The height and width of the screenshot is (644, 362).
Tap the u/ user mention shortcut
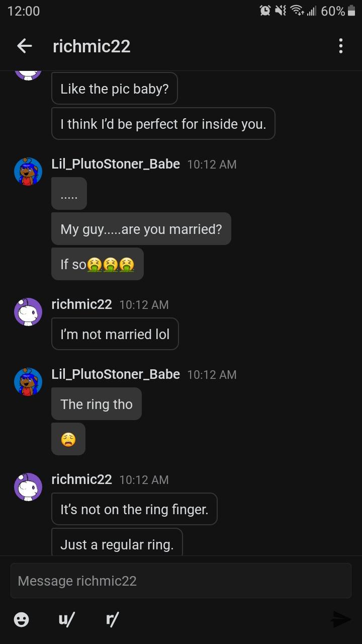coord(66,620)
